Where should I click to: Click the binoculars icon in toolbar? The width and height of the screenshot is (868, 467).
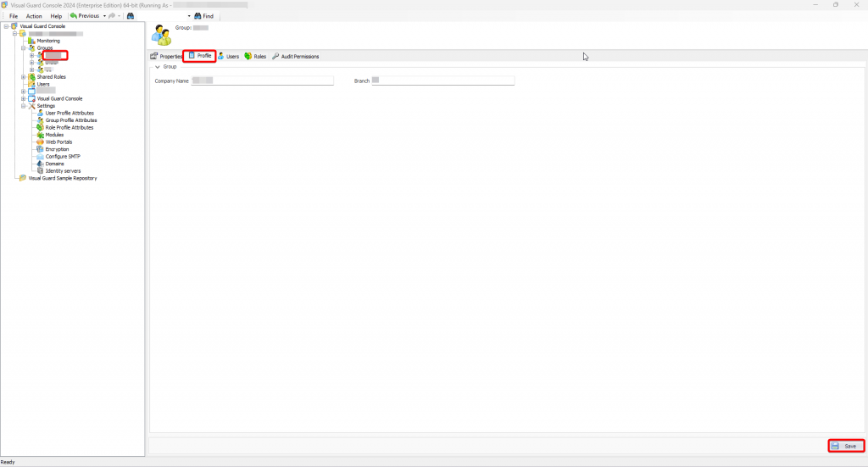pyautogui.click(x=131, y=16)
